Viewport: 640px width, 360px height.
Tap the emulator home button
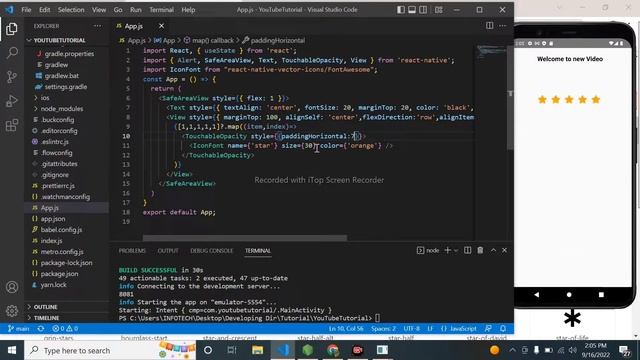click(x=569, y=294)
